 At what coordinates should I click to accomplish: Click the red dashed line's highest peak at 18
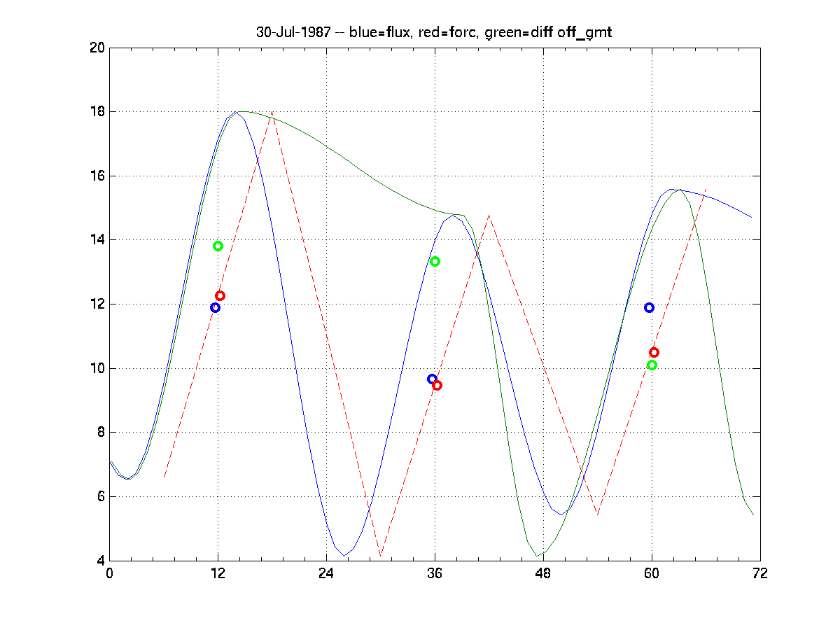pos(272,112)
